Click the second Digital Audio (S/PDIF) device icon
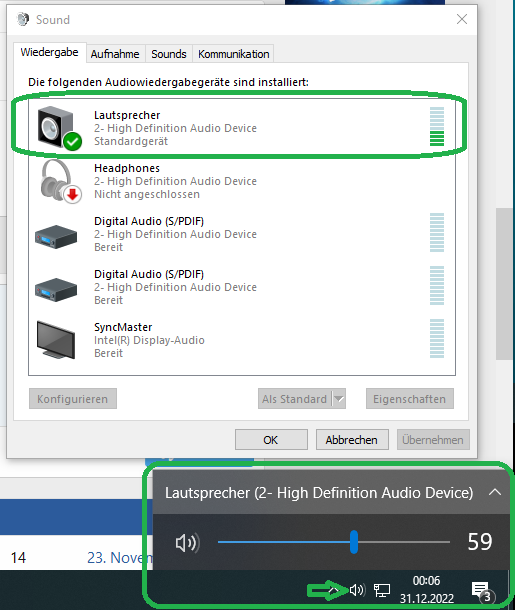 point(56,290)
